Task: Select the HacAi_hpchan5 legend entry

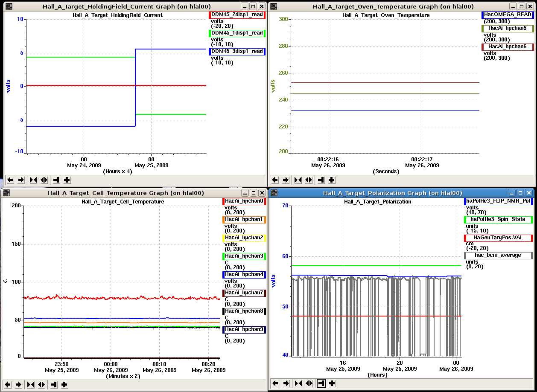Action: pos(507,29)
